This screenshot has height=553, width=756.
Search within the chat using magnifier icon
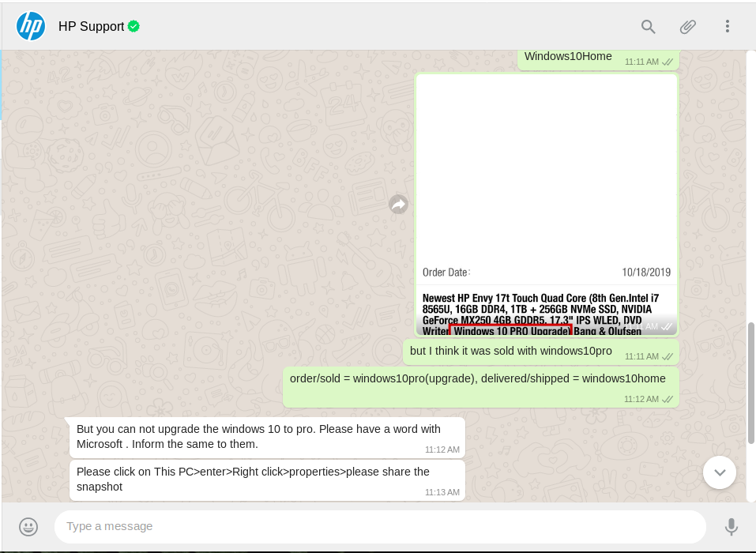tap(648, 27)
